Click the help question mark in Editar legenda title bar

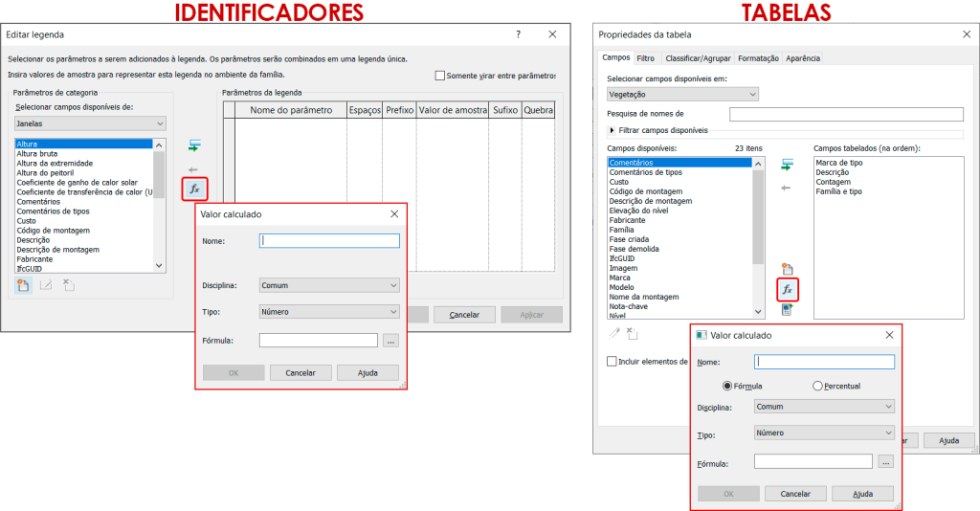point(518,34)
